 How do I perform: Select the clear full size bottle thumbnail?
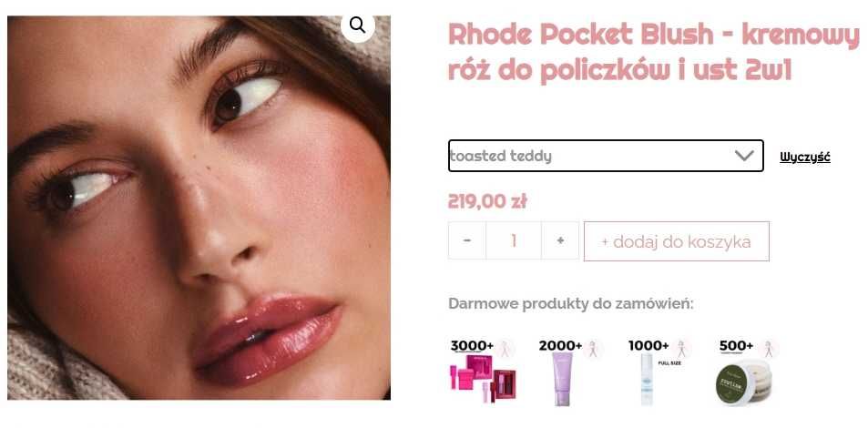click(x=647, y=379)
